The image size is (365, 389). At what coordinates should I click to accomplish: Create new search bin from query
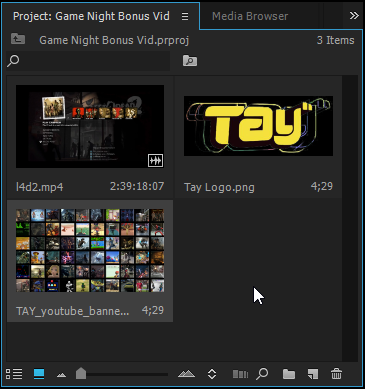190,61
